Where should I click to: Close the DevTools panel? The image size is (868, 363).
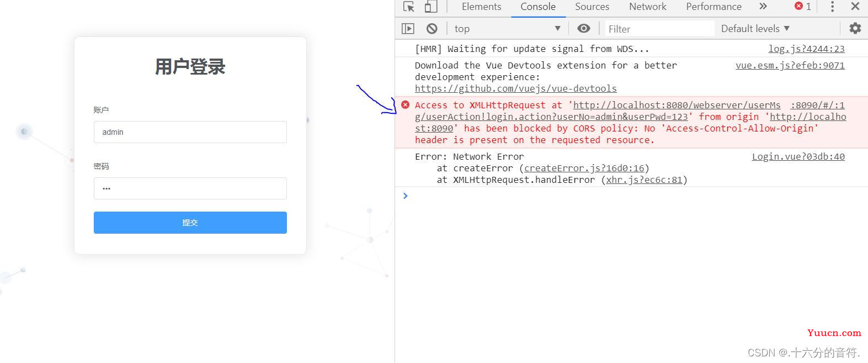[x=855, y=7]
